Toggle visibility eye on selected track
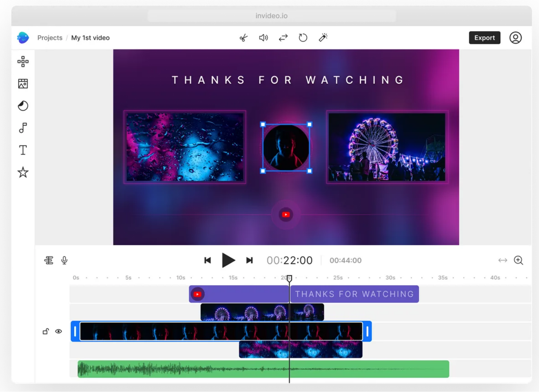This screenshot has height=392, width=539. (58, 331)
